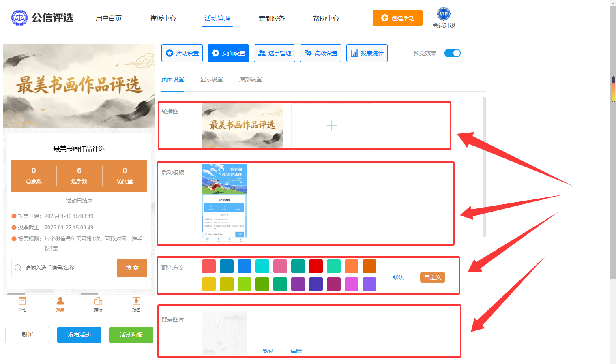Screen dimensions: 616x364
Task: Switch to the 底部设置 sub-tab
Action: (251, 79)
